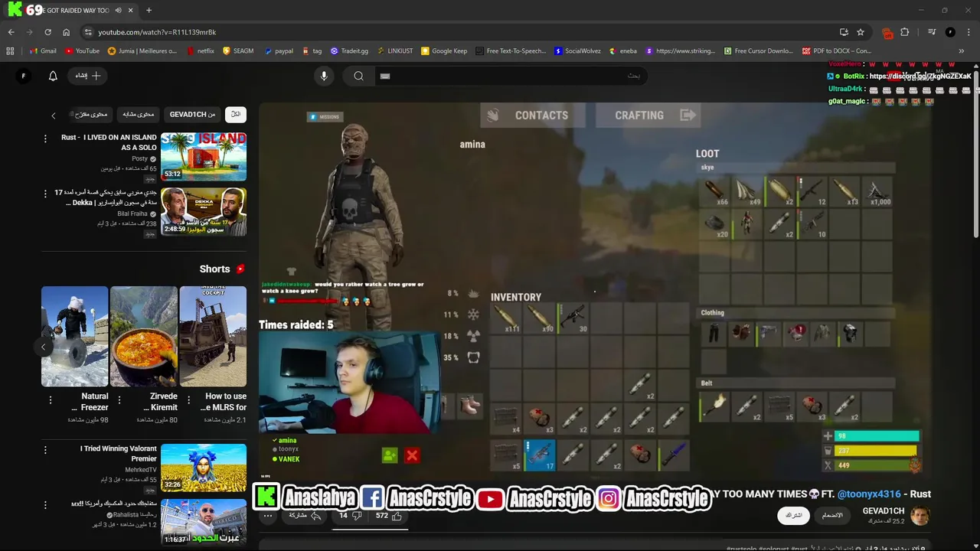Dislike the video (14)
The height and width of the screenshot is (551, 980).
tap(349, 516)
